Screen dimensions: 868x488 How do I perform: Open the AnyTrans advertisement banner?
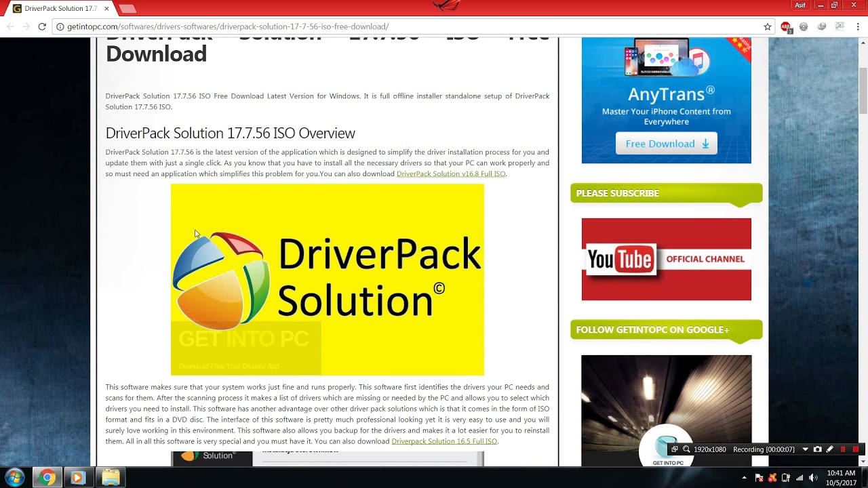tap(667, 100)
